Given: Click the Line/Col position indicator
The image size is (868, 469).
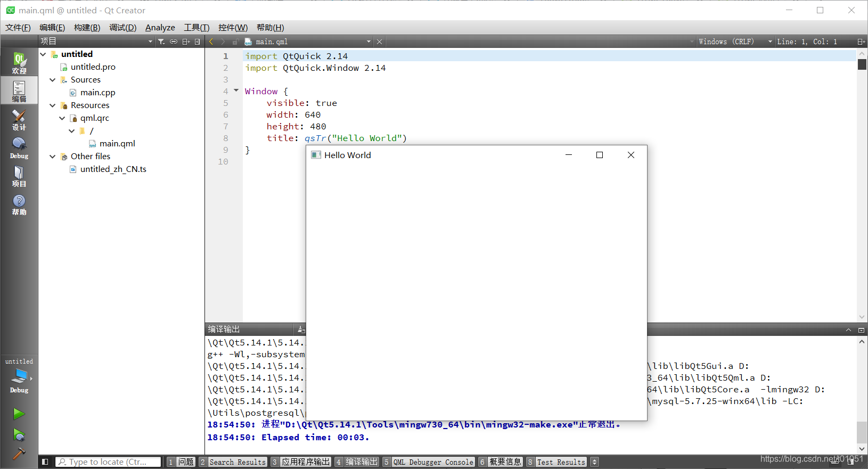Looking at the screenshot, I should click(x=807, y=42).
